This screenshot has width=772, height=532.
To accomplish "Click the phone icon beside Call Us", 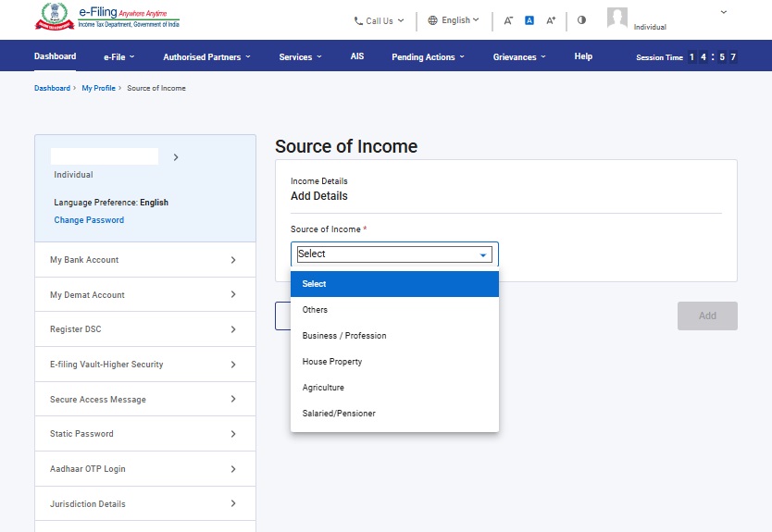I will 358,20.
